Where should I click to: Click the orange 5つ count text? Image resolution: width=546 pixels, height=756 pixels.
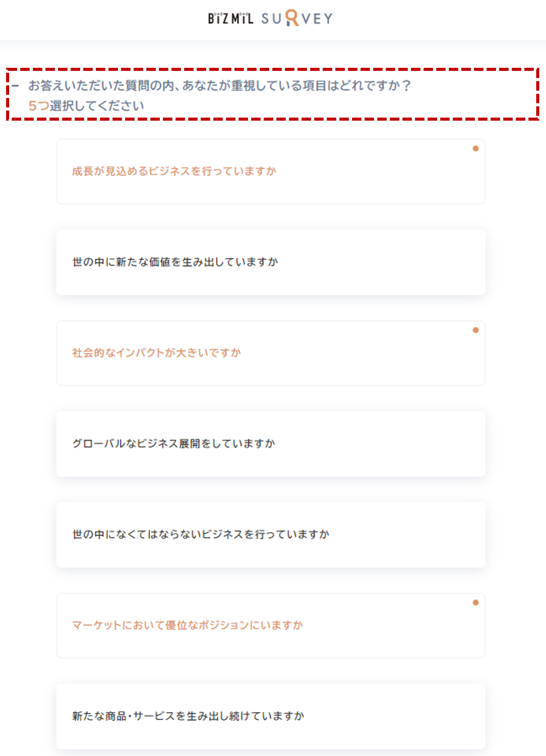39,106
